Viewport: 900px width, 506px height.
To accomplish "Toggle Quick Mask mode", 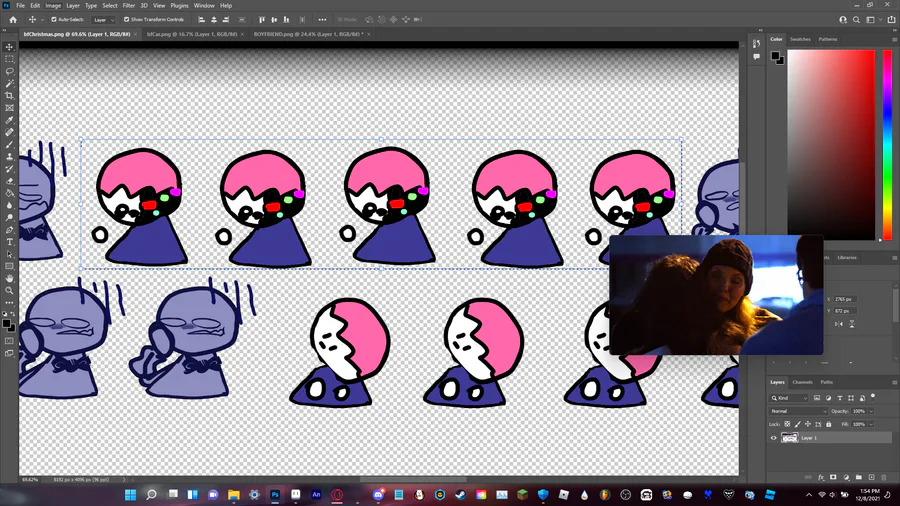I will click(x=9, y=341).
